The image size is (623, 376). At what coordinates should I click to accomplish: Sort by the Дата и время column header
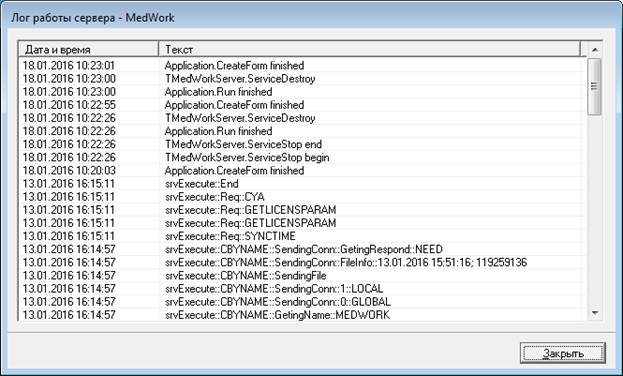coord(88,49)
